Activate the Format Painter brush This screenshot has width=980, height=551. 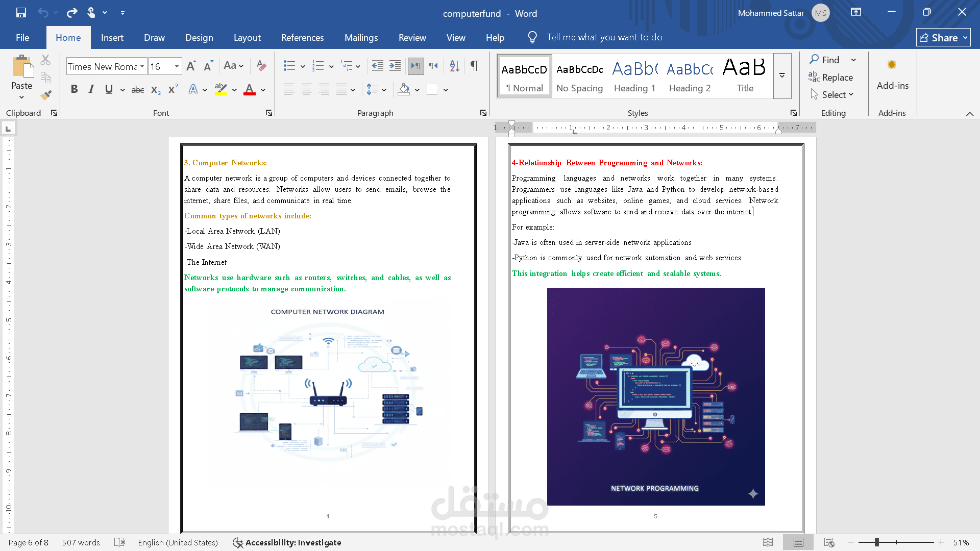(x=45, y=95)
